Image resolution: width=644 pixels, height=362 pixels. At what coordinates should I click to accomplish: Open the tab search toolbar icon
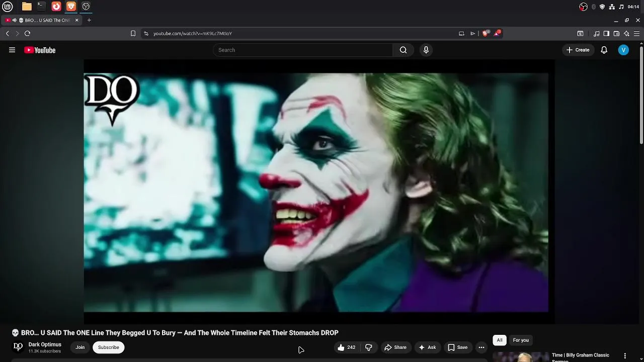tap(580, 33)
